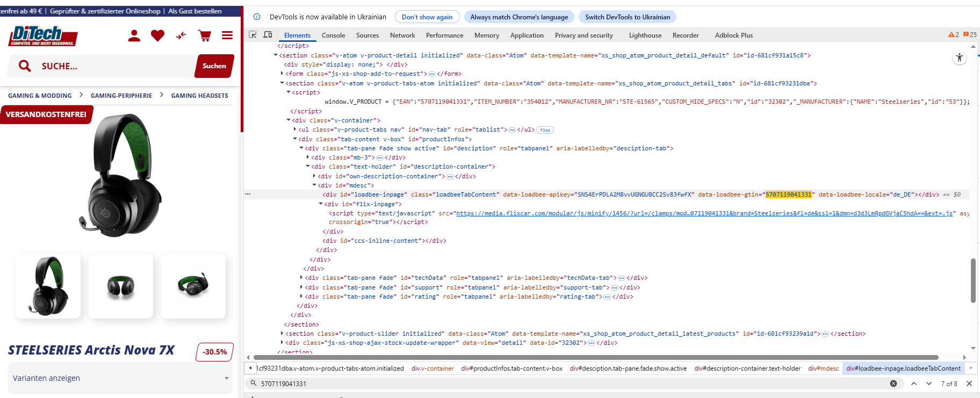Clear the DevTools search query
The image size is (980, 398).
point(893,383)
